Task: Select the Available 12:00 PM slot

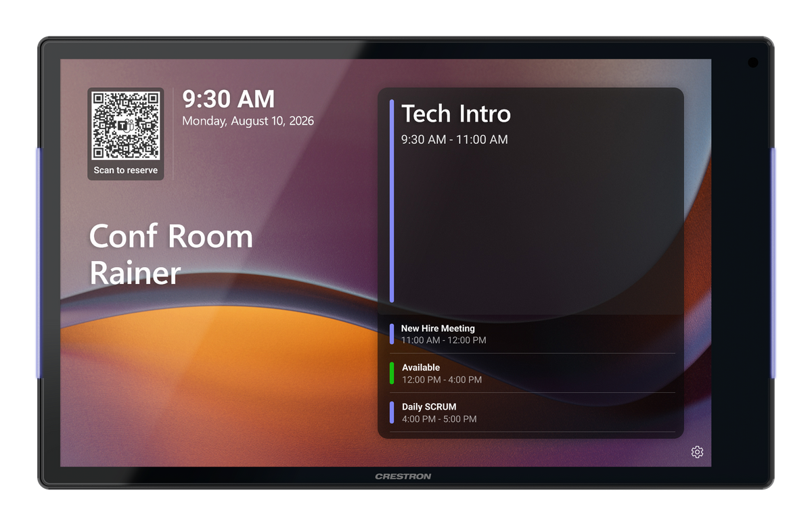Action: coord(531,373)
